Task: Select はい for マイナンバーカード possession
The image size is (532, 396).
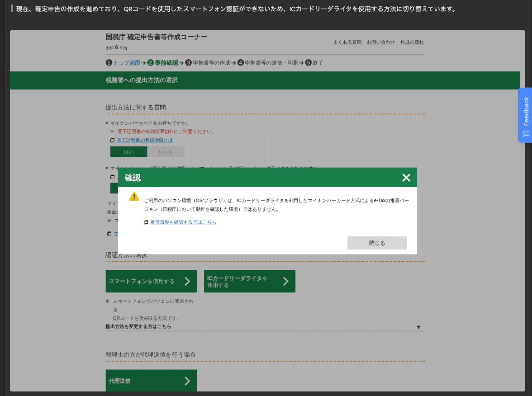Action: [128, 151]
